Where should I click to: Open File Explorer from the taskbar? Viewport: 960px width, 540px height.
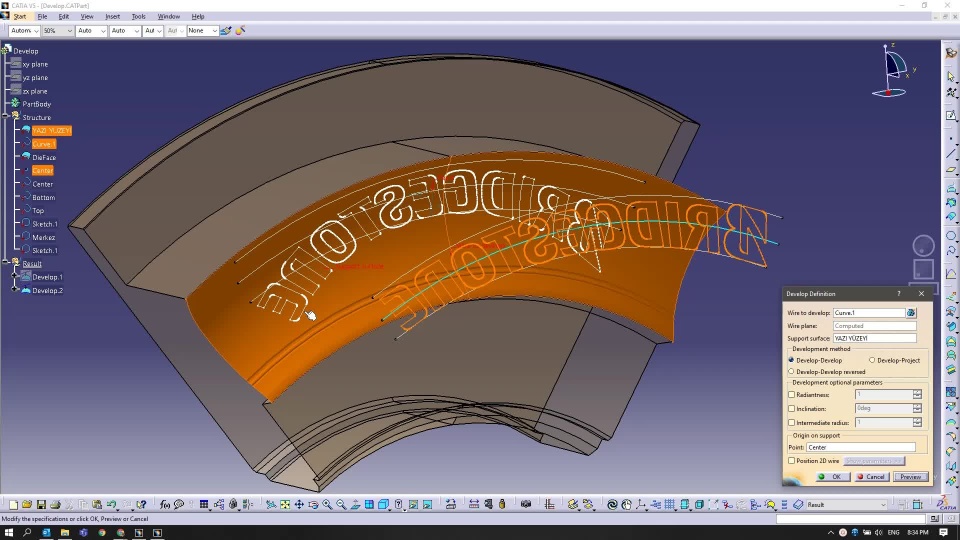click(x=64, y=533)
